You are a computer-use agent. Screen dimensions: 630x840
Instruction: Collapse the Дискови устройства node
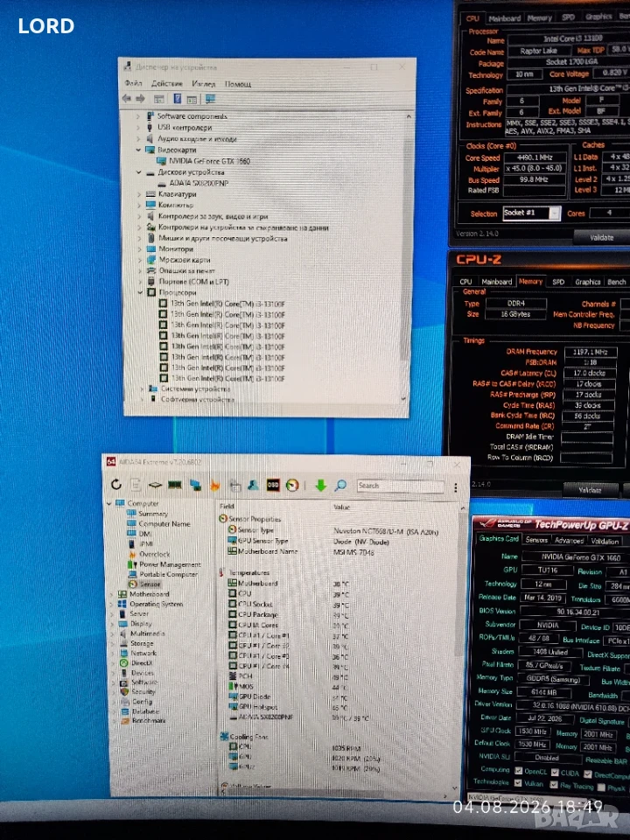(138, 172)
